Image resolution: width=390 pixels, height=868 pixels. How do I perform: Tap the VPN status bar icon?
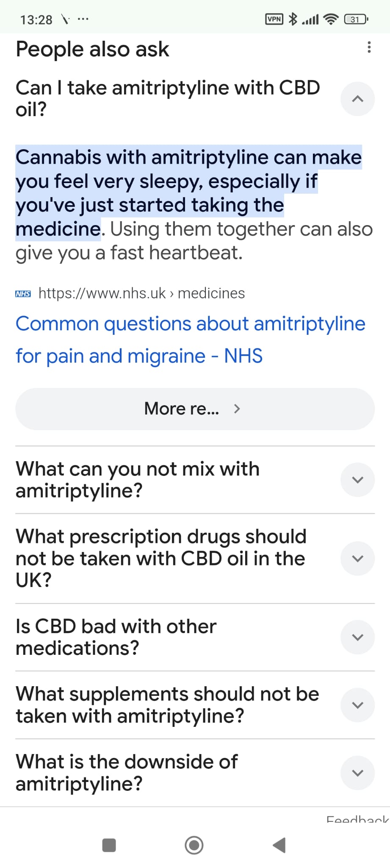(x=274, y=19)
